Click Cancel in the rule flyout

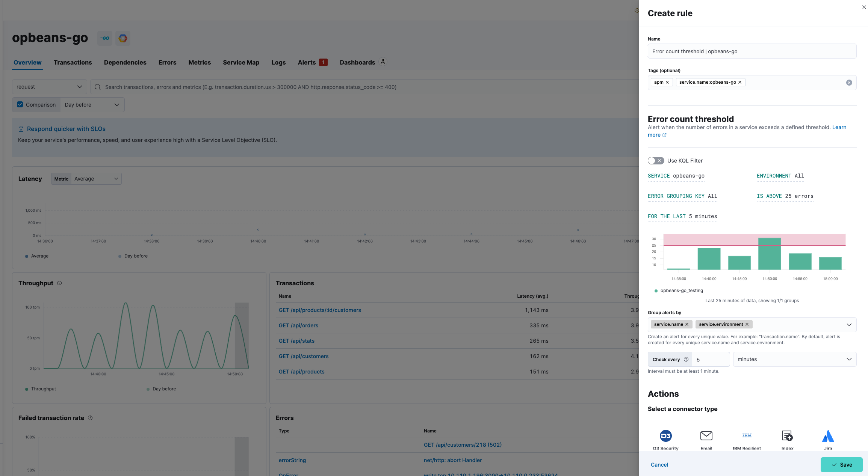(x=659, y=465)
